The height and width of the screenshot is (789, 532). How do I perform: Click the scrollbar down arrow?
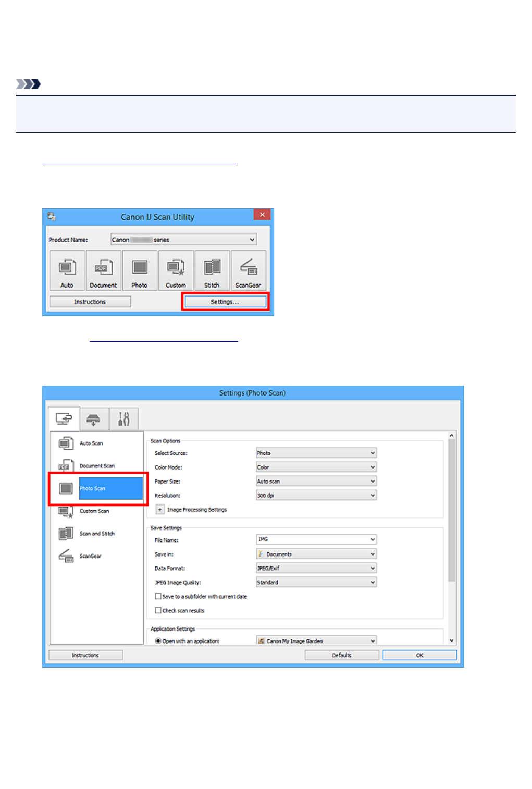tap(452, 640)
